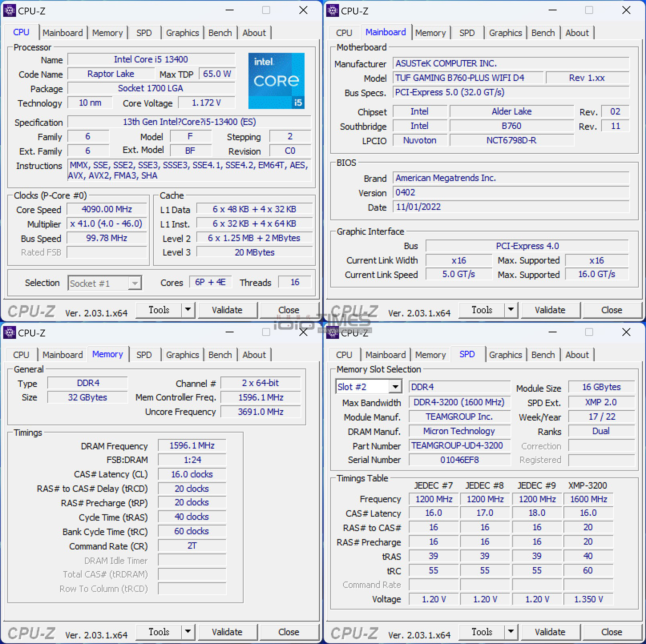This screenshot has width=646, height=644.
Task: Click the BIOS Date value 11/01/2022
Action: coord(511,207)
